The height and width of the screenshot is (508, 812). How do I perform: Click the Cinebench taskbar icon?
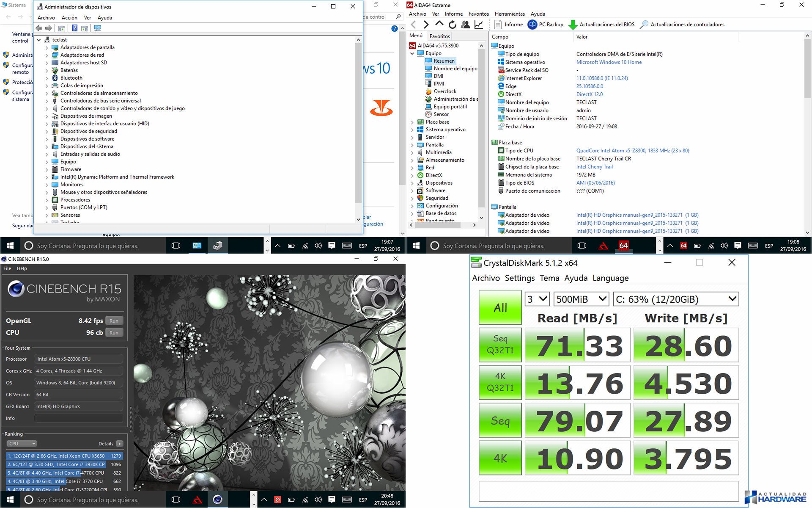[217, 500]
